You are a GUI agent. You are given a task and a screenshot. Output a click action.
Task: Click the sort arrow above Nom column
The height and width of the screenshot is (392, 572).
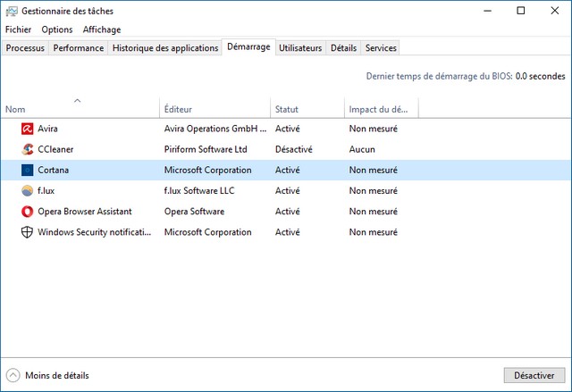[x=78, y=101]
